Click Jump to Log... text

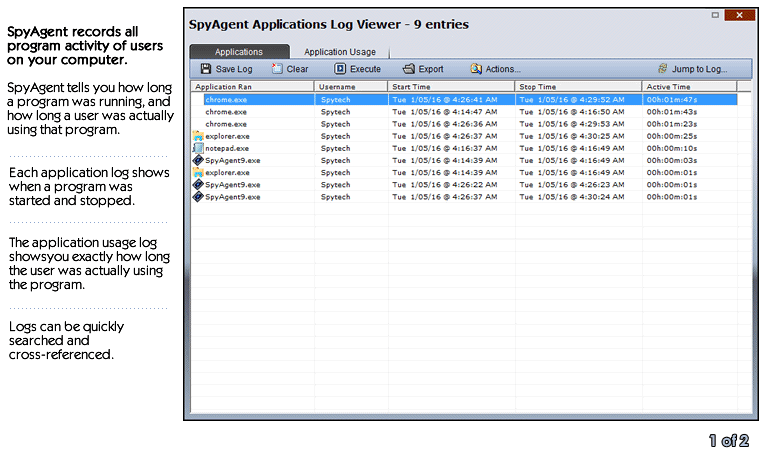(699, 69)
